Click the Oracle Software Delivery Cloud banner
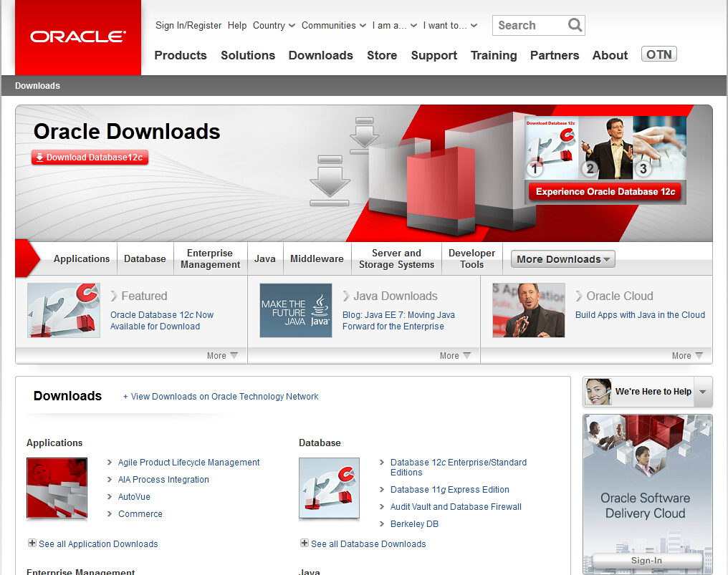This screenshot has width=728, height=575. coord(647,494)
